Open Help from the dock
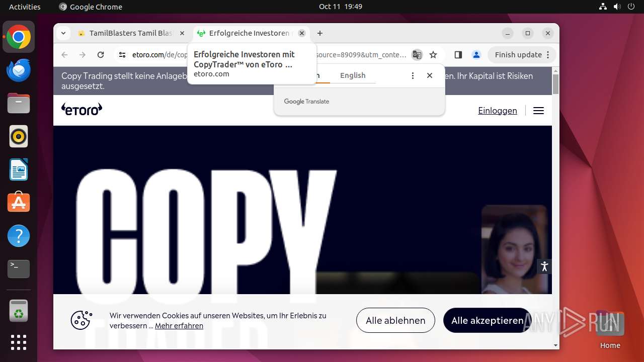The height and width of the screenshot is (362, 644). coord(19,236)
